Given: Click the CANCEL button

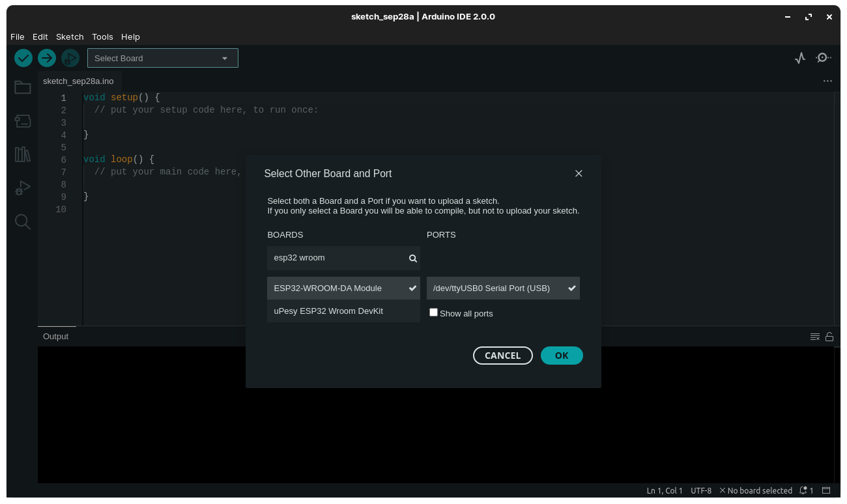Looking at the screenshot, I should pyautogui.click(x=503, y=356).
